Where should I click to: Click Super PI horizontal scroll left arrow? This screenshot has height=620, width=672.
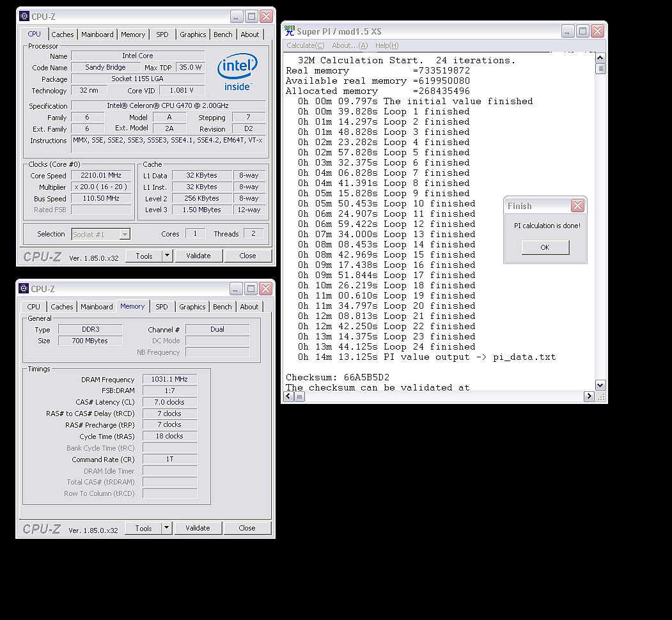point(289,396)
